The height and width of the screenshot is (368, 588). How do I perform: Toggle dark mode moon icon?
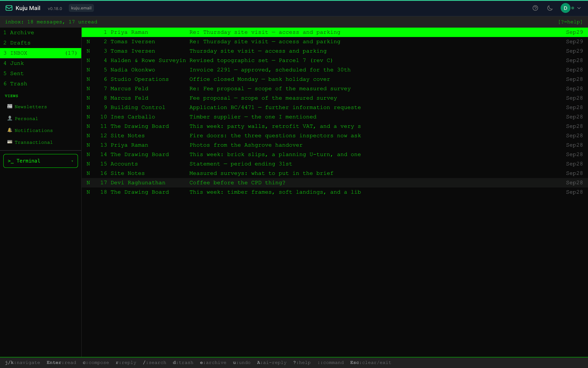[550, 8]
